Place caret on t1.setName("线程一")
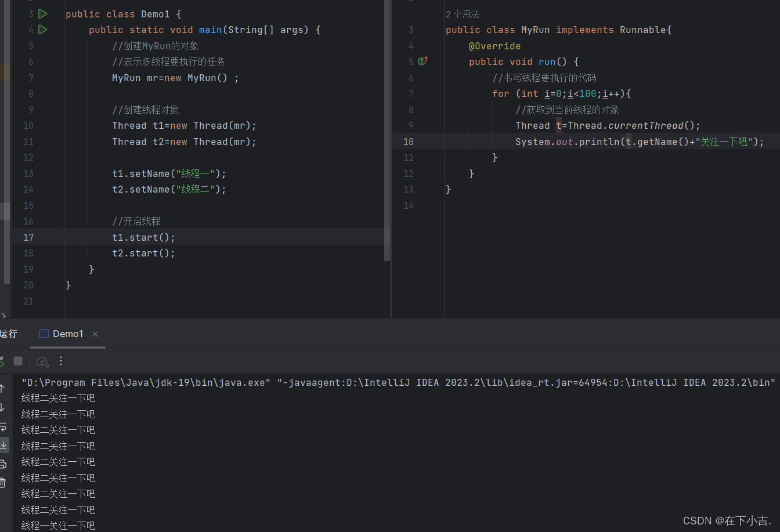The image size is (780, 532). 169,173
